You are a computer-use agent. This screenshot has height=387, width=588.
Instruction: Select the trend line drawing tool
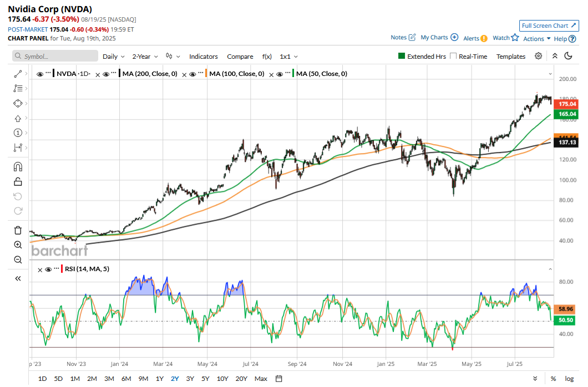(18, 74)
